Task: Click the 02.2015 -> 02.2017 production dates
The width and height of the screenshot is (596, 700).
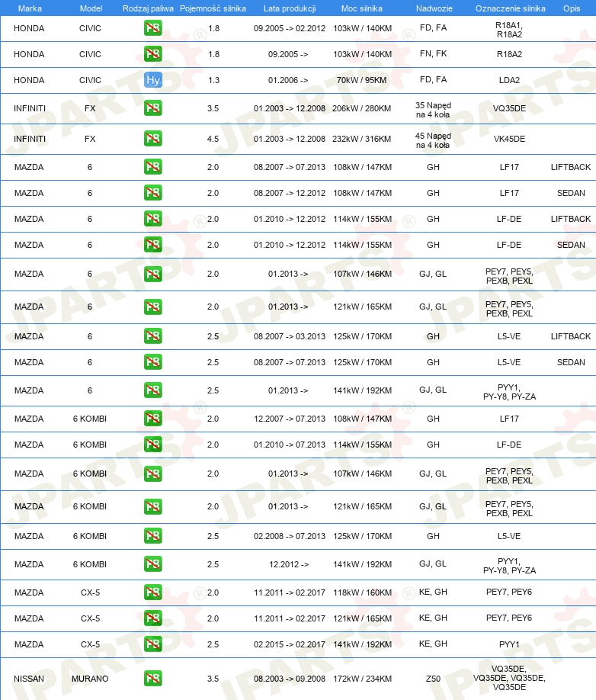Action: 290,644
